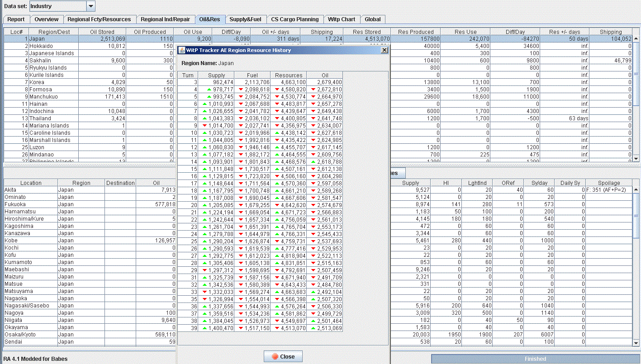Close the Region Resource History window with X
Viewport: 641px width, 364px height.
[385, 50]
